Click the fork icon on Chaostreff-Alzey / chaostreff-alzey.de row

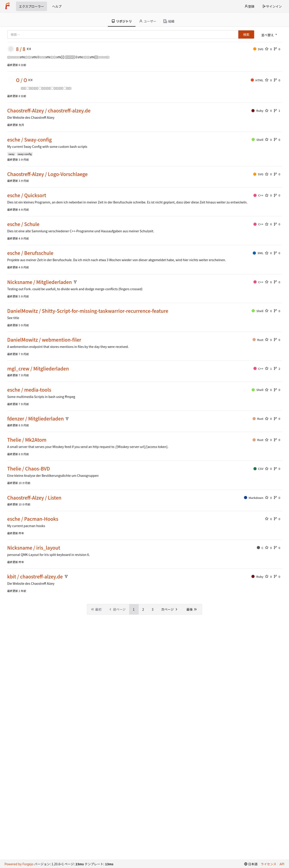point(275,110)
